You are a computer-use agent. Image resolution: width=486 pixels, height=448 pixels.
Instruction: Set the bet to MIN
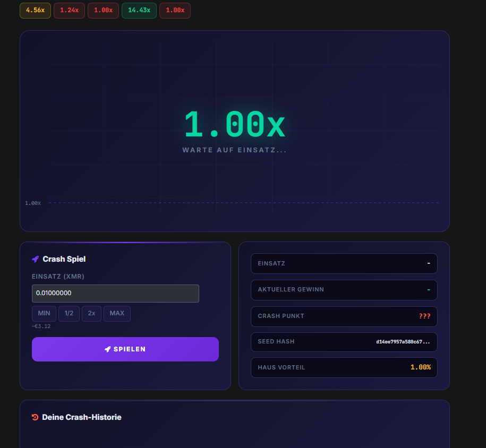[x=44, y=314]
